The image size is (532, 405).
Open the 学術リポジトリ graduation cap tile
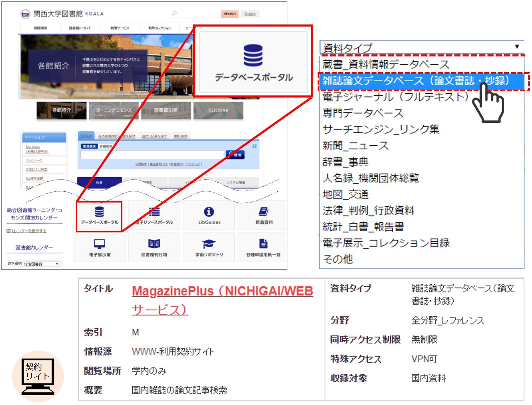tap(209, 248)
